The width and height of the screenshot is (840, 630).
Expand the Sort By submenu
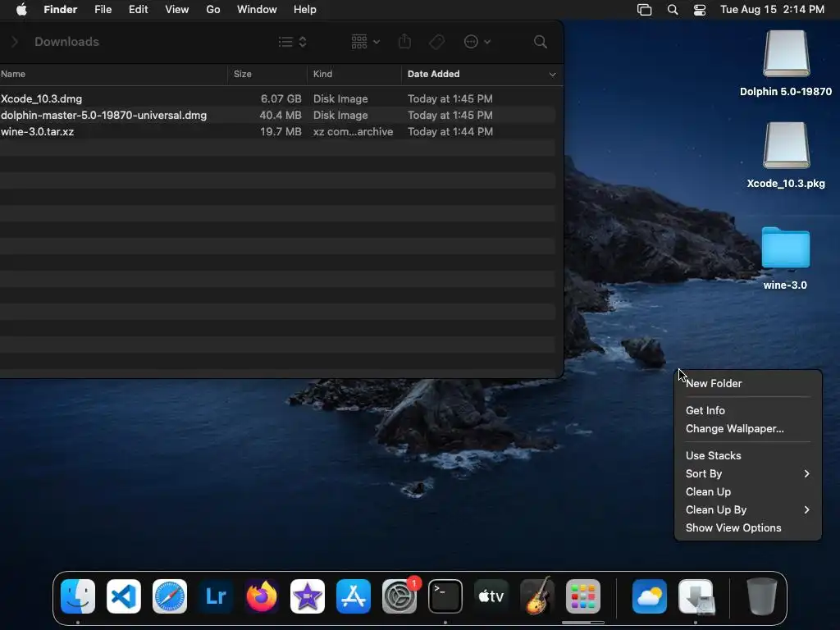[x=748, y=473]
